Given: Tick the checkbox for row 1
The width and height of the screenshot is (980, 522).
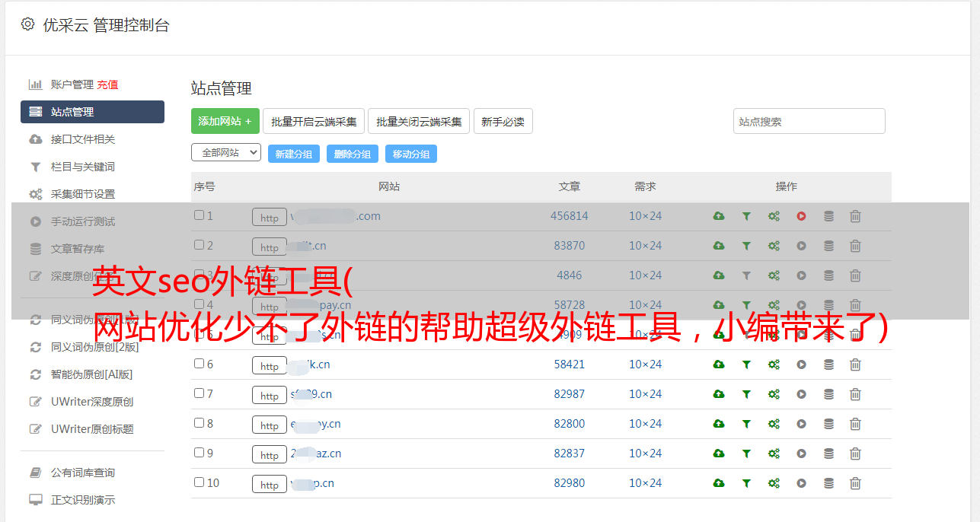Looking at the screenshot, I should (x=199, y=215).
